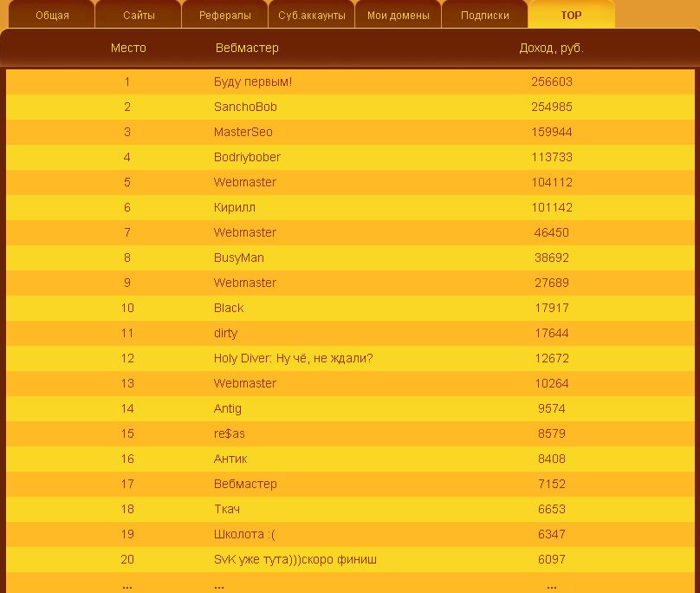
Task: Switch to the Подписки tab
Action: 485,15
